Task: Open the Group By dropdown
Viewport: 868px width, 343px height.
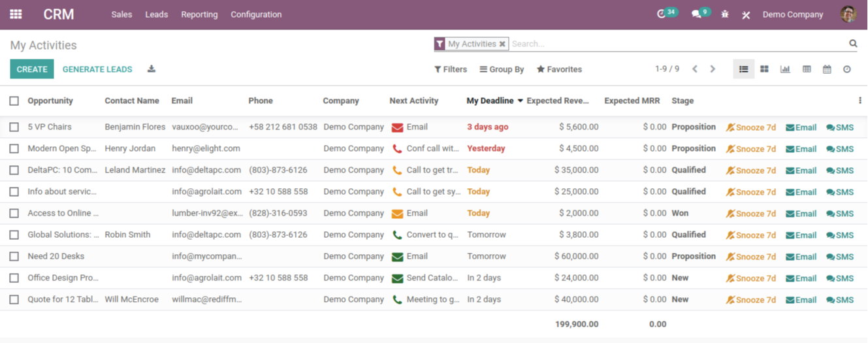Action: [x=502, y=69]
